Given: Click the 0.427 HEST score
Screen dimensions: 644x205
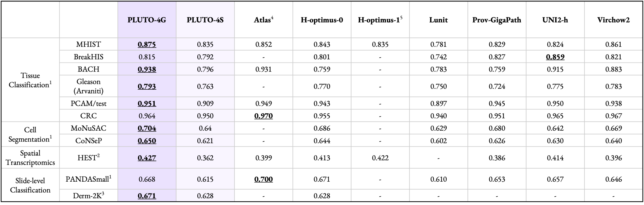Looking at the screenshot, I should pos(147,158).
